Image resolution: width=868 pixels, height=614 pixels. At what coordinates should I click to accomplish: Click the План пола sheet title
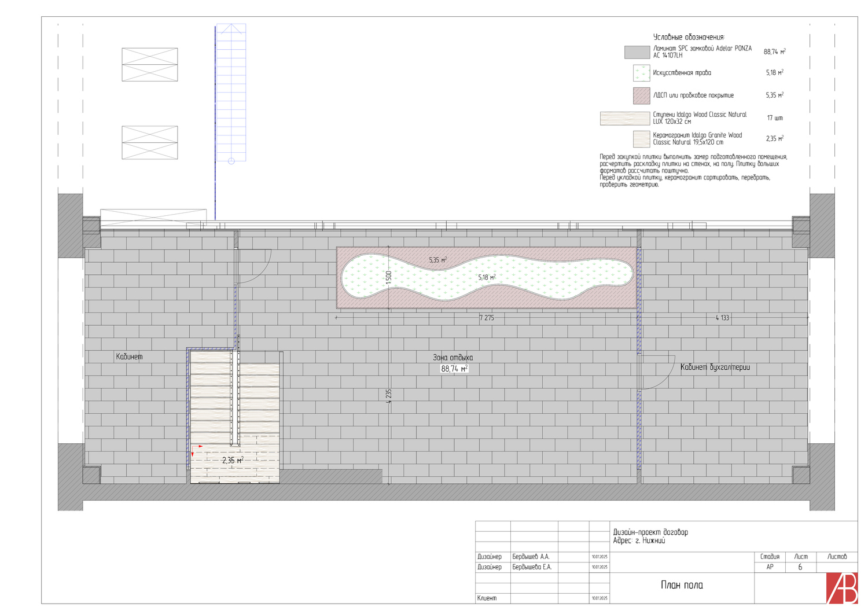[x=682, y=585]
